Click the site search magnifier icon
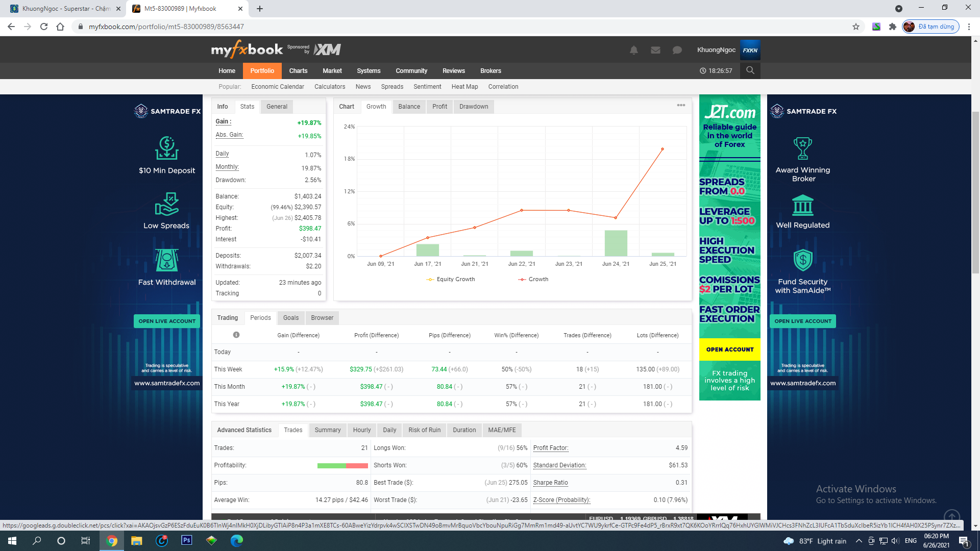Image resolution: width=980 pixels, height=551 pixels. click(x=750, y=70)
